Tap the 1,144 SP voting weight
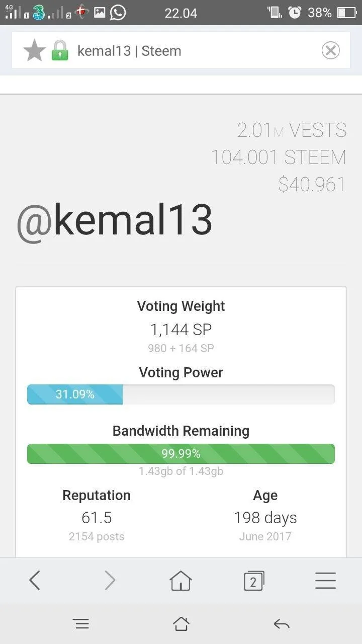Viewport: 362px width, 644px height. point(181,330)
